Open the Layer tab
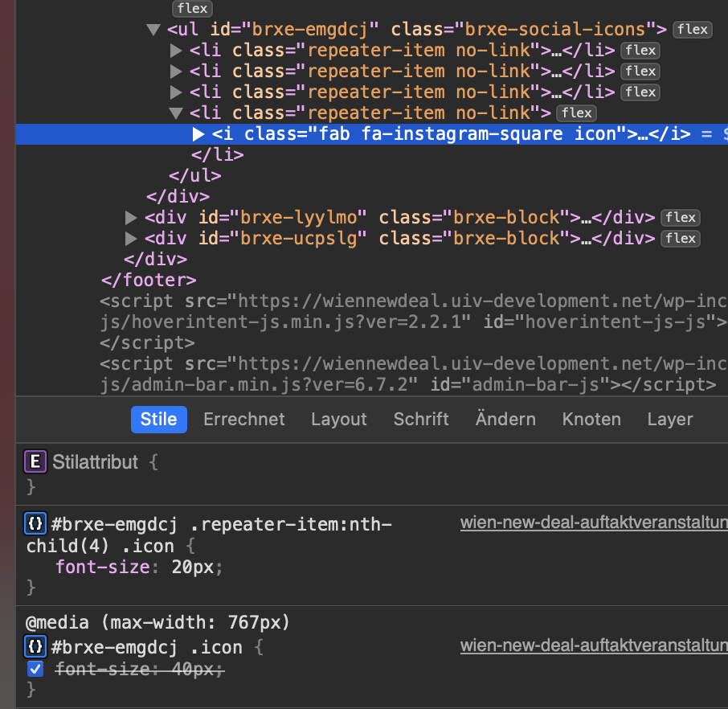The image size is (728, 709). coord(670,420)
